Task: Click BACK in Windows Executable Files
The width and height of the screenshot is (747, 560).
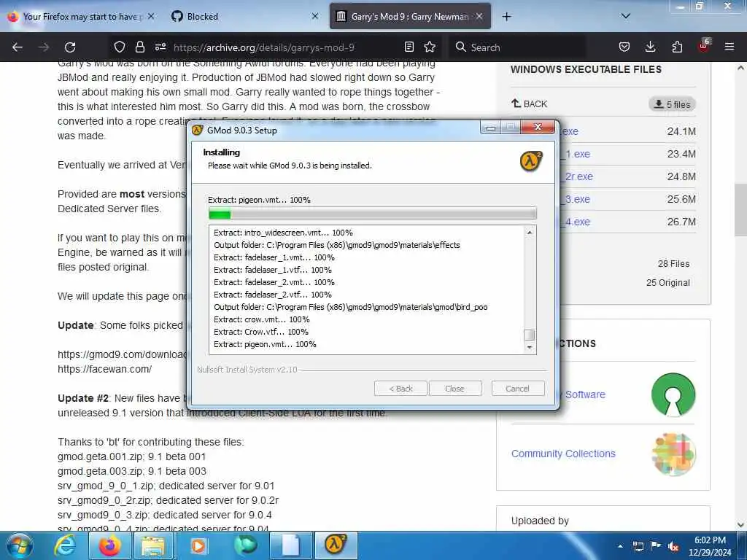Action: coord(530,104)
